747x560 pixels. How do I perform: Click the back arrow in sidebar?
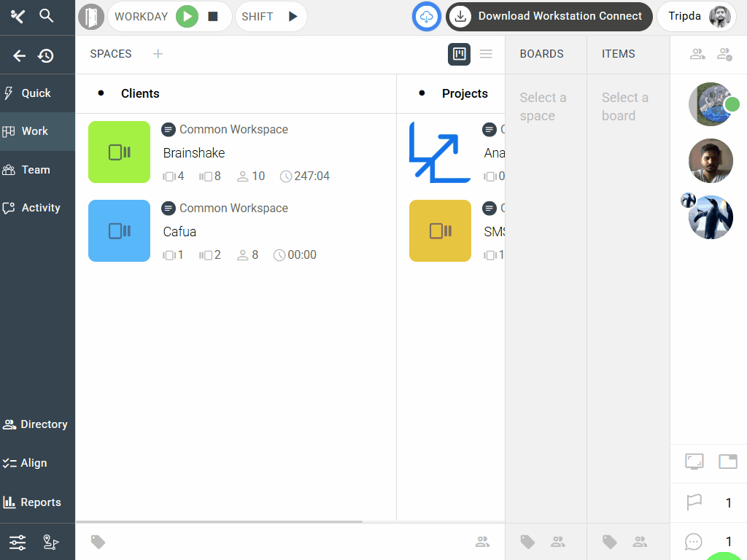[20, 55]
